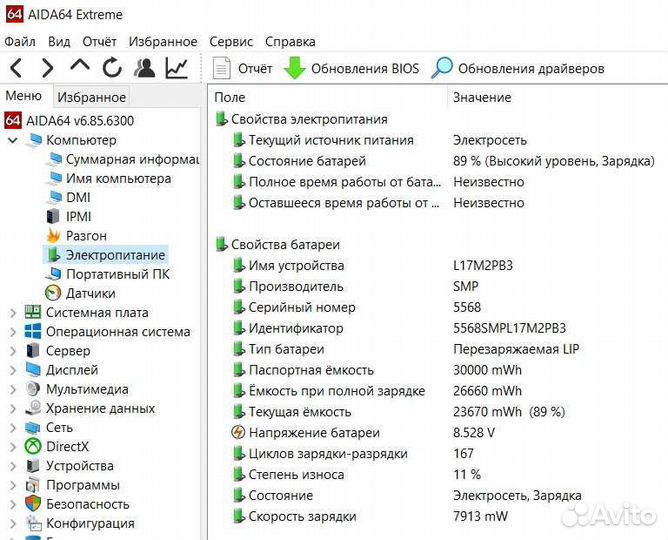Expand the Устройства tree node

click(x=13, y=466)
